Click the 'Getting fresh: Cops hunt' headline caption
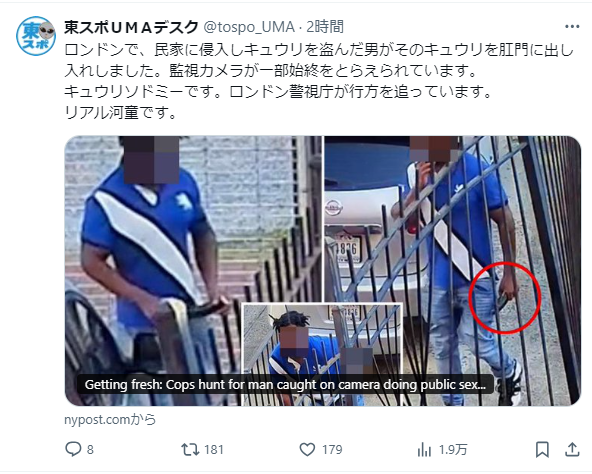The image size is (592, 474). [x=285, y=384]
